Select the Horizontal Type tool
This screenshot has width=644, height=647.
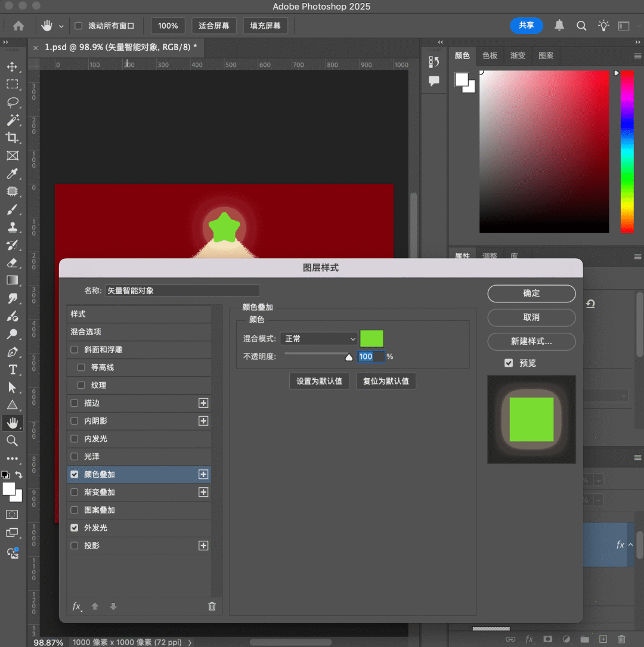click(x=12, y=370)
